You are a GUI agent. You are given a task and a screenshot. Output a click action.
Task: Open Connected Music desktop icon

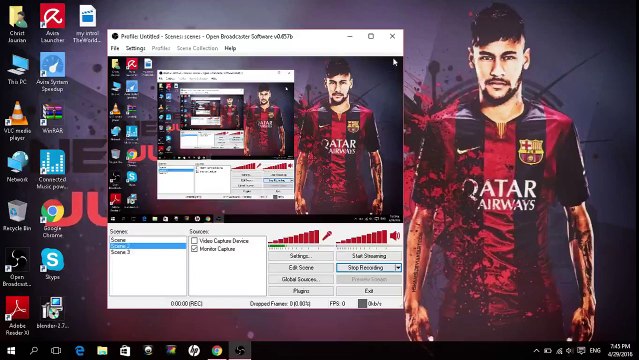pyautogui.click(x=52, y=170)
